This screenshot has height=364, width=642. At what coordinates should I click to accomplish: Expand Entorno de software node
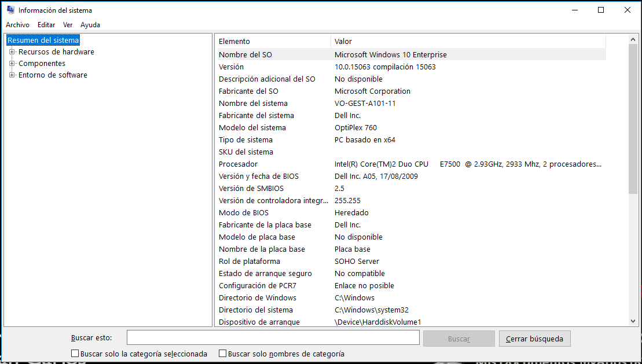click(x=12, y=75)
